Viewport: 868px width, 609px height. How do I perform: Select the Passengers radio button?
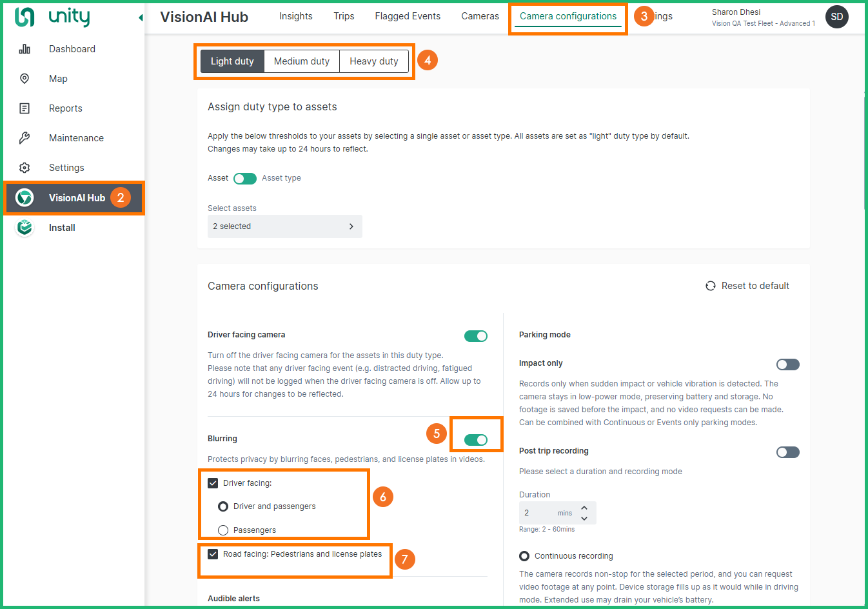223,530
